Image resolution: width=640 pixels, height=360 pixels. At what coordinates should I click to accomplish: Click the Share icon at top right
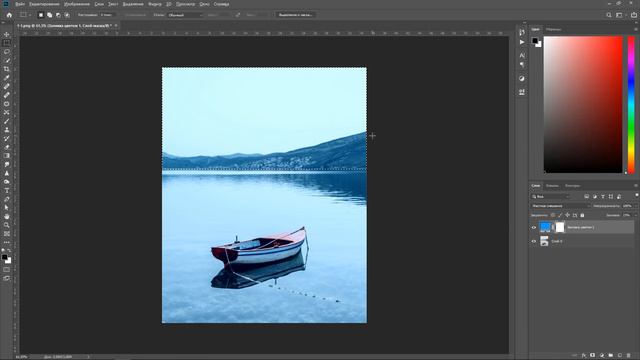(634, 15)
